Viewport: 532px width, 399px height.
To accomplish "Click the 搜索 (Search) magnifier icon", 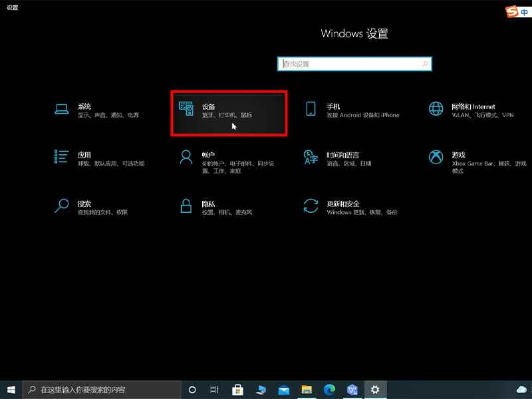I will (x=61, y=205).
